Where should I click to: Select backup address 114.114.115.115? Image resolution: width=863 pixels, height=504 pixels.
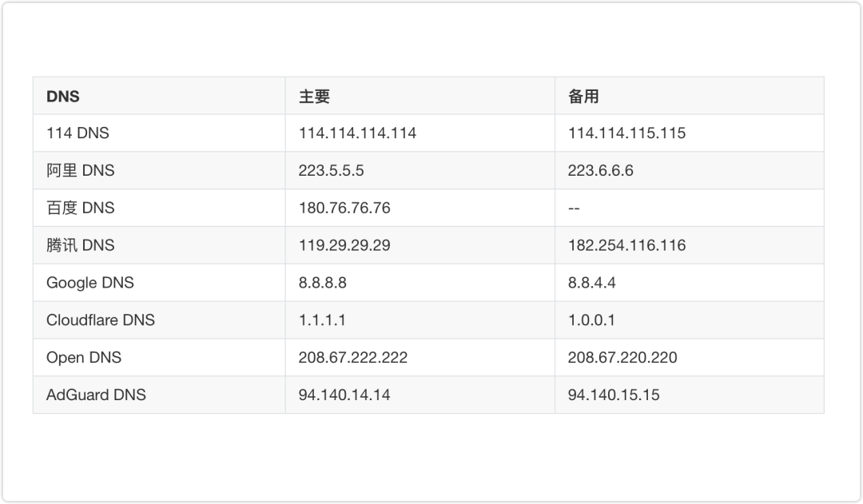click(x=627, y=133)
